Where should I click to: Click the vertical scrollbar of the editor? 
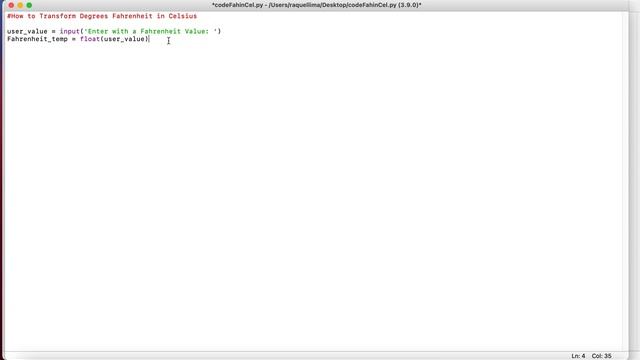(625, 181)
